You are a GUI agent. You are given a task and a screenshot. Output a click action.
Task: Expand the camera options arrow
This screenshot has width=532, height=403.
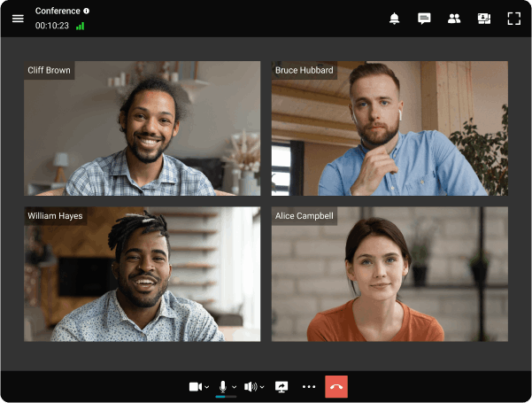tap(207, 388)
